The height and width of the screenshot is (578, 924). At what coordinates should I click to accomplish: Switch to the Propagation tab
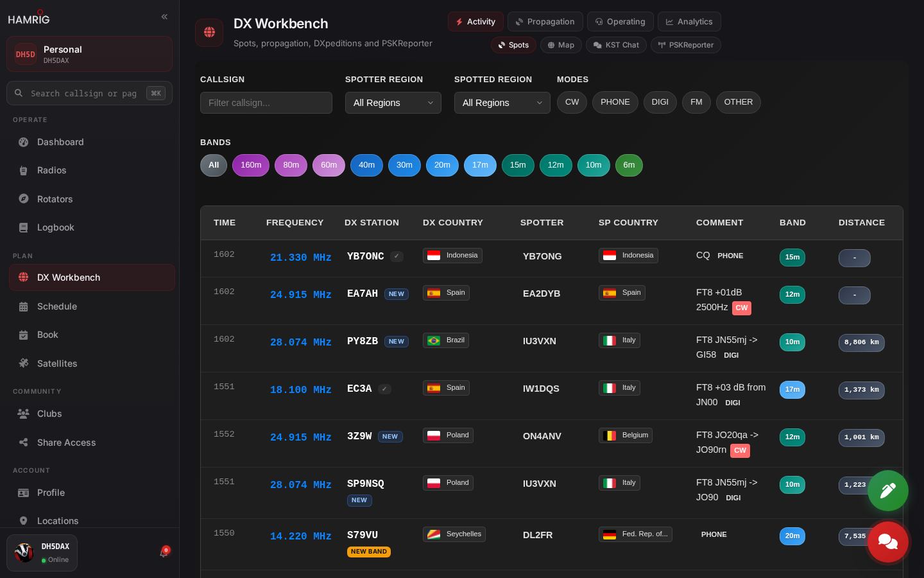(x=545, y=22)
